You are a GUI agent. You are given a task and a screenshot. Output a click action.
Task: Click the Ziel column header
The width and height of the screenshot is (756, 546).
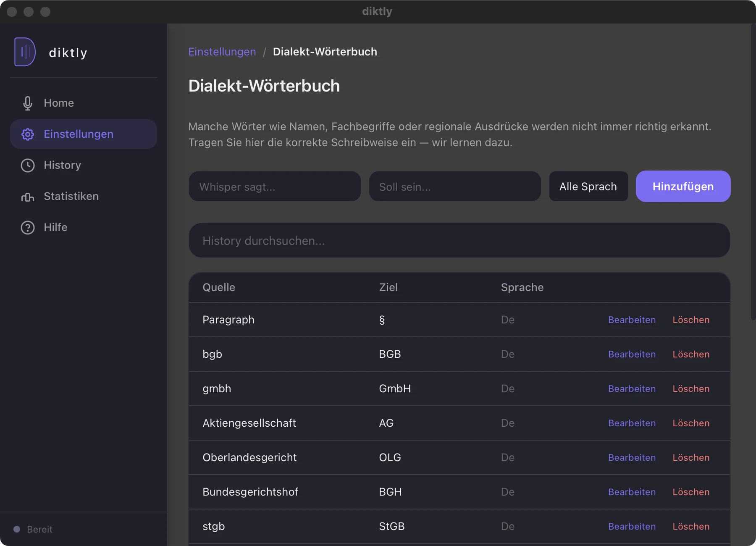(388, 287)
